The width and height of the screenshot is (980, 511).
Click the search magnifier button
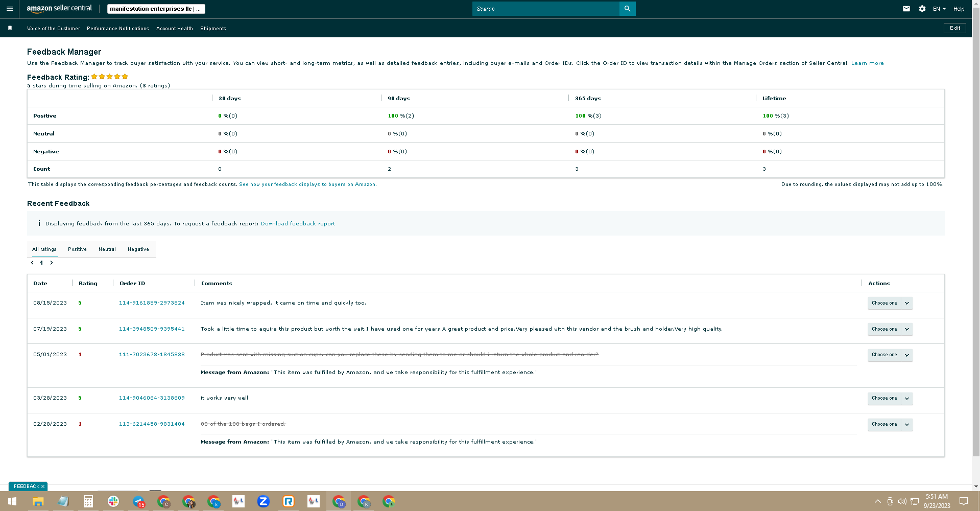click(627, 9)
